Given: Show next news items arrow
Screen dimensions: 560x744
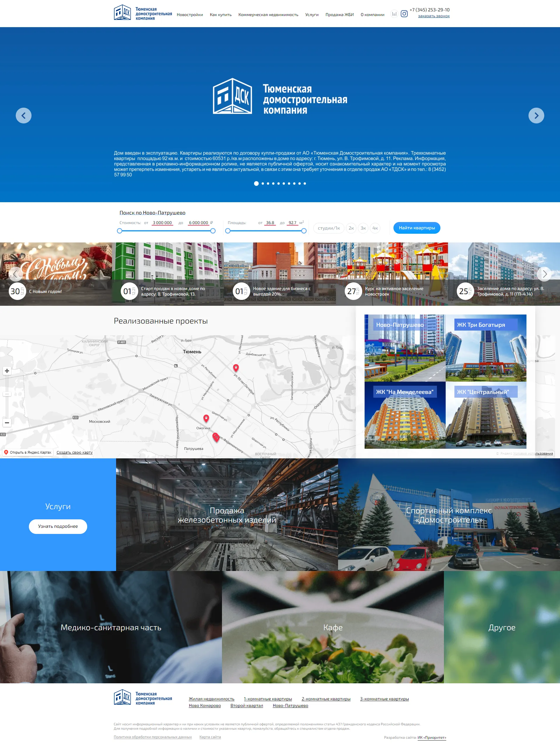Looking at the screenshot, I should 545,274.
